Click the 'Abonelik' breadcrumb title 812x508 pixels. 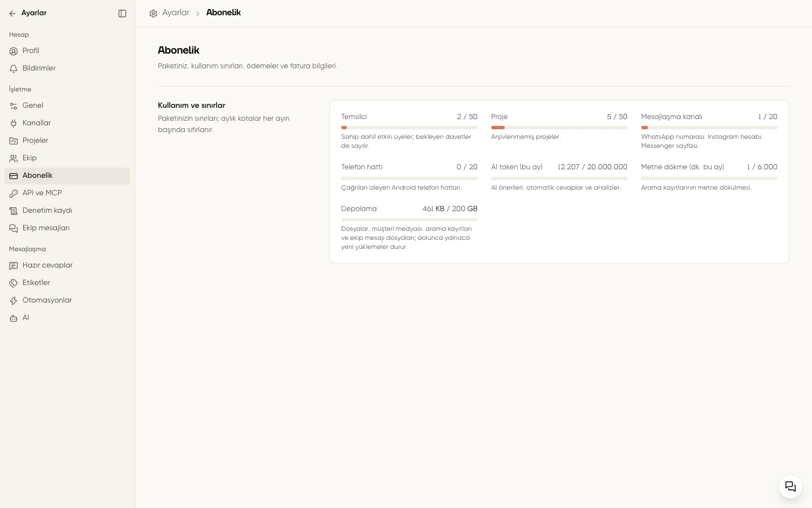223,12
